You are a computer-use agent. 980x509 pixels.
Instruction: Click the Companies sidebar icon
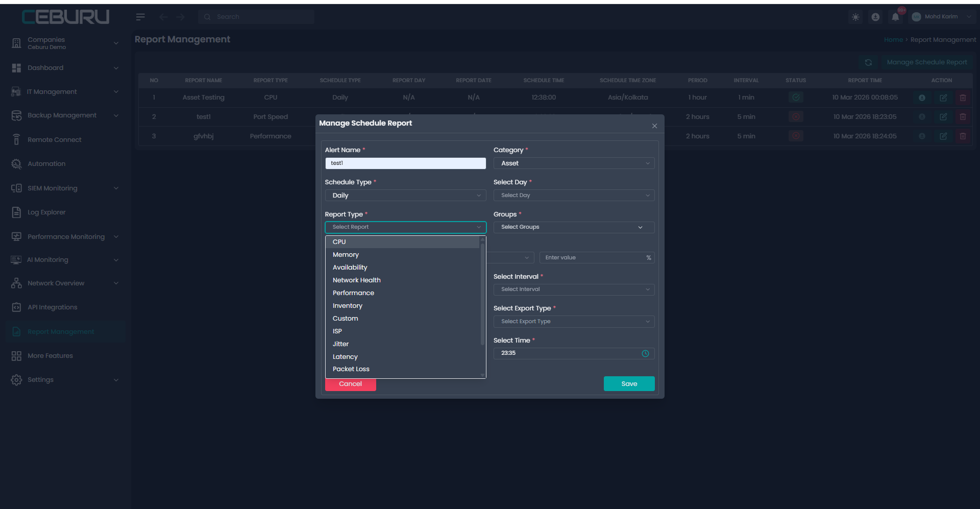coord(16,43)
